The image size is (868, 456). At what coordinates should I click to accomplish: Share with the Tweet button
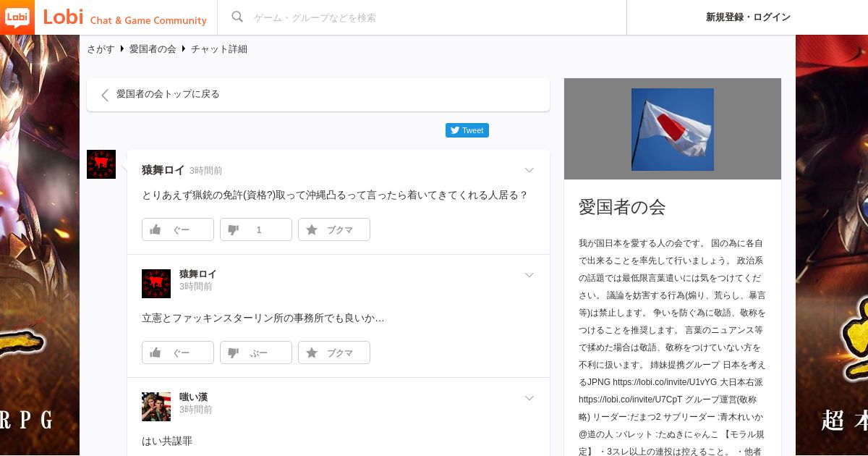(467, 130)
